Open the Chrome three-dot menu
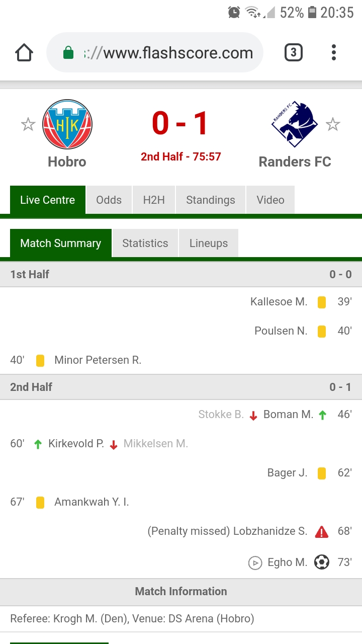 coord(334,52)
